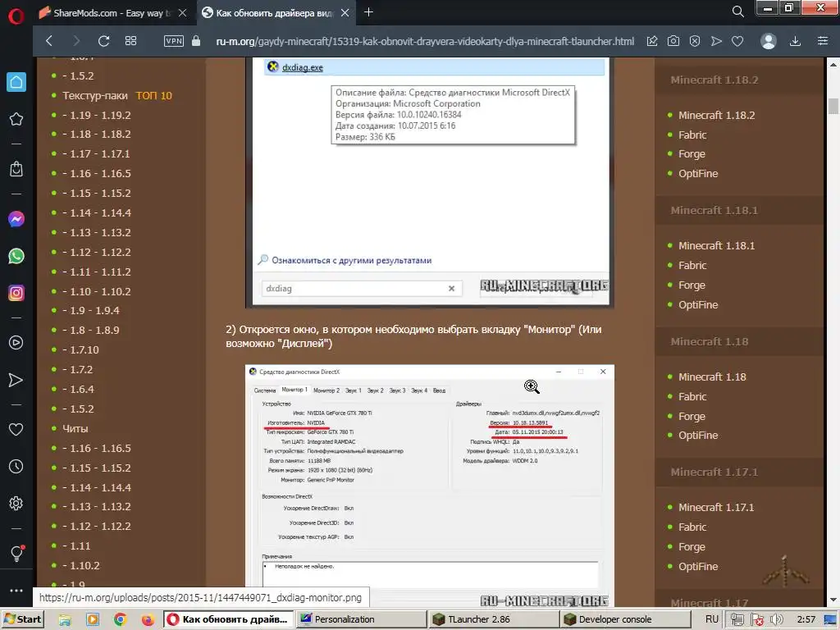Image resolution: width=840 pixels, height=630 pixels.
Task: Go to Opera start page home icon
Action: [x=16, y=82]
